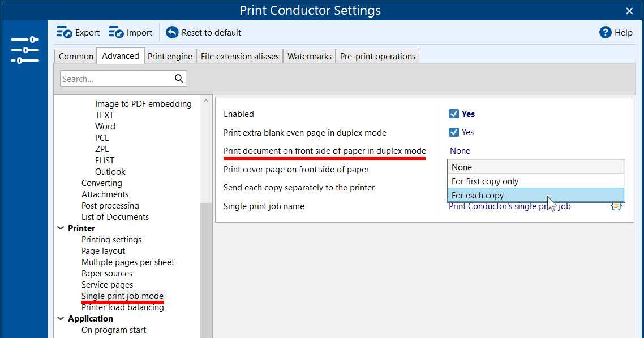Click the magnifier icon in the search box
644x338 pixels.
pyautogui.click(x=179, y=79)
